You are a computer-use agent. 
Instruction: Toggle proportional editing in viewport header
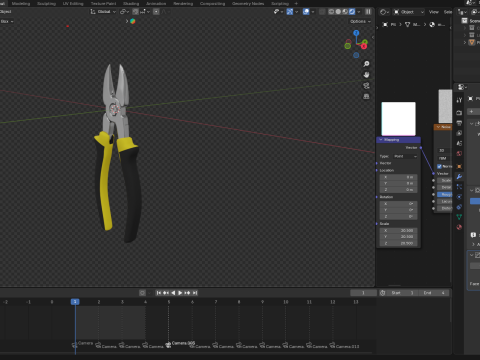156,12
